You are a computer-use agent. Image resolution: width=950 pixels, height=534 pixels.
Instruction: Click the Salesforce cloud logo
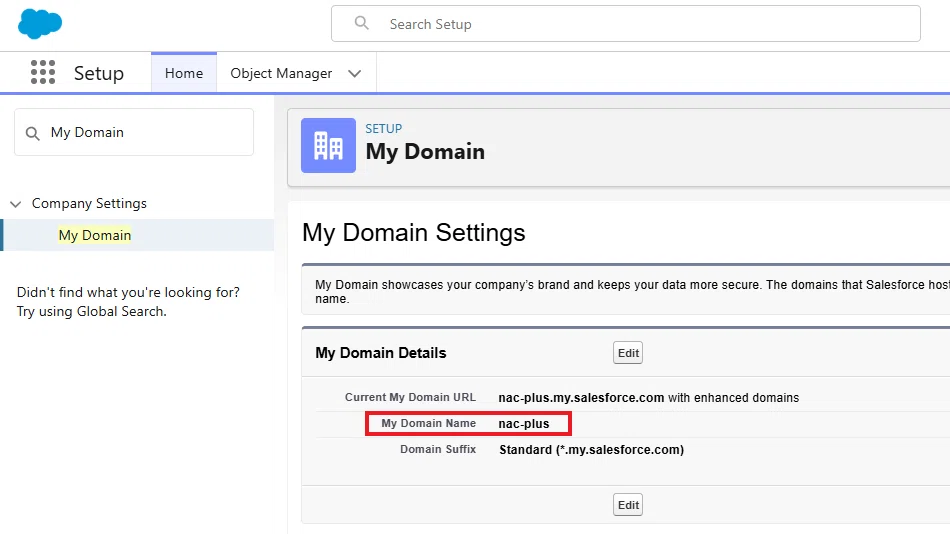(40, 24)
